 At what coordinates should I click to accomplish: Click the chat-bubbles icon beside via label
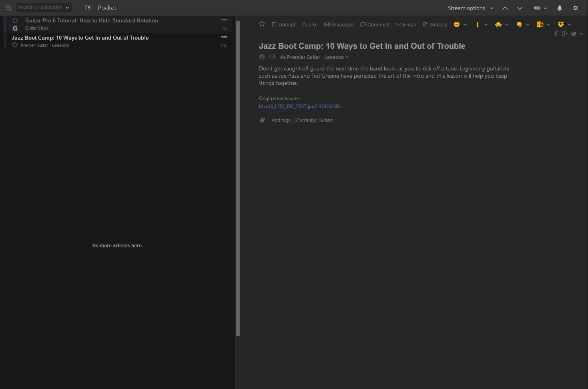[272, 57]
